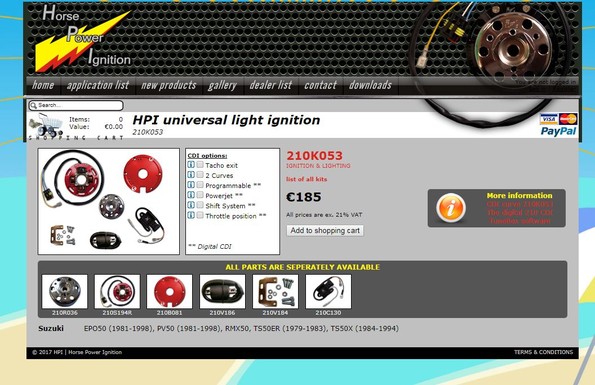This screenshot has height=385, width=595.
Task: Open the 210S194R stator part thumbnail
Action: [117, 291]
